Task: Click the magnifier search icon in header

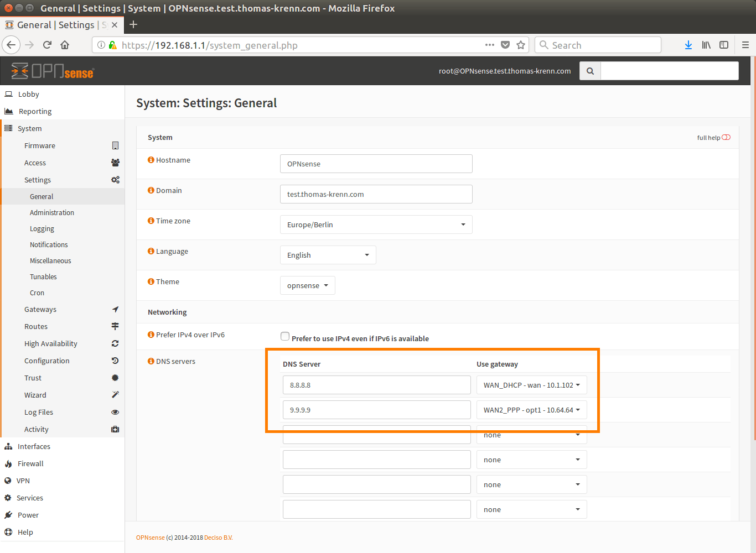Action: 590,71
